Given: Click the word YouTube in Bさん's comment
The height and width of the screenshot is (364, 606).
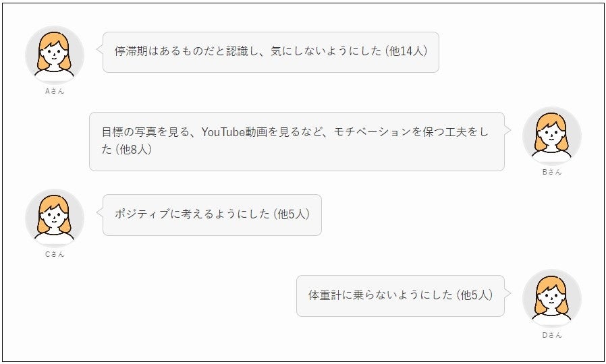Looking at the screenshot, I should 226,132.
